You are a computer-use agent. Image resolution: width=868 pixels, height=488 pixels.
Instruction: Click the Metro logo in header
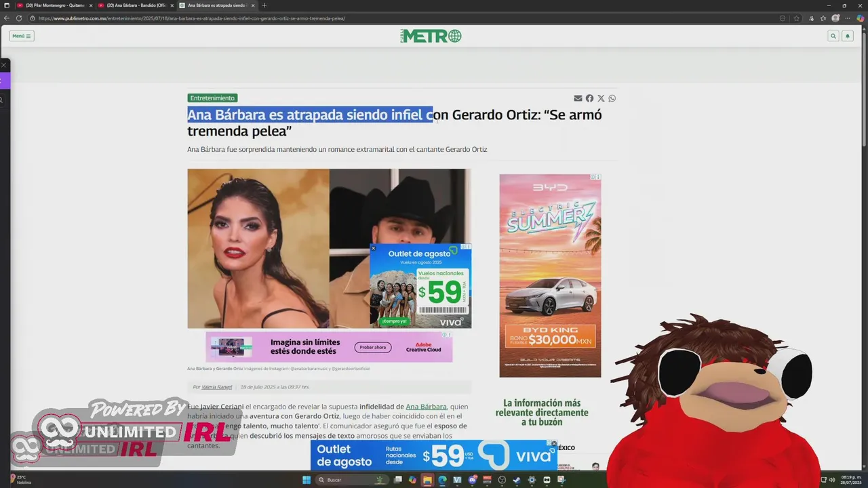click(431, 36)
